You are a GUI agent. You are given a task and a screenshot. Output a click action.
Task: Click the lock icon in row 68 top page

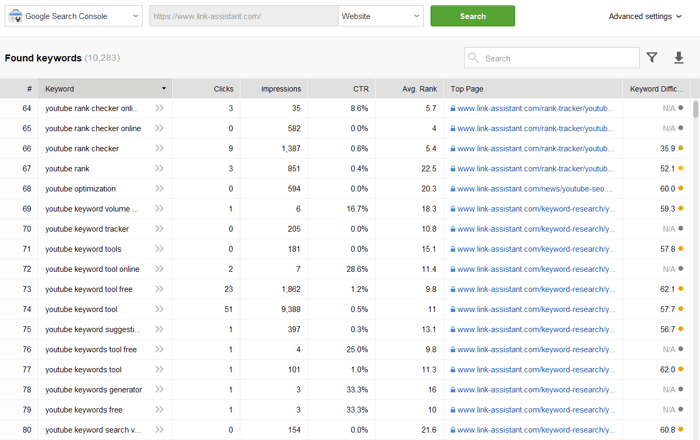453,189
